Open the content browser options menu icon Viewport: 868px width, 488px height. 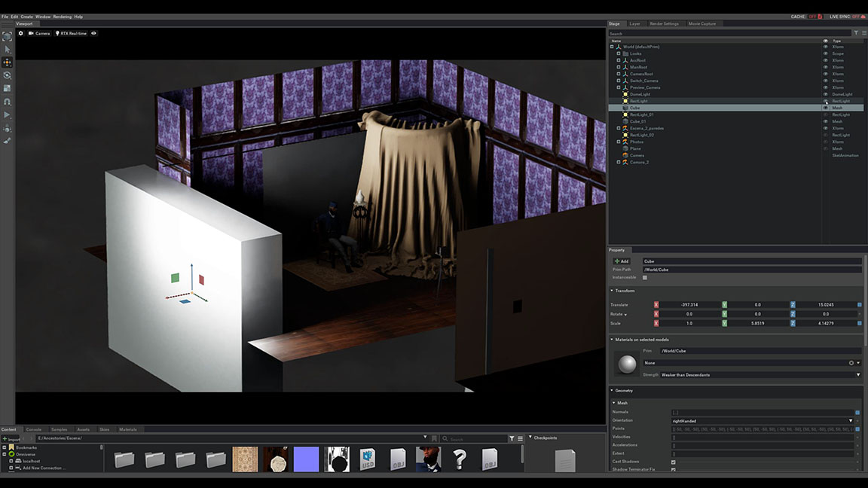[x=520, y=438]
